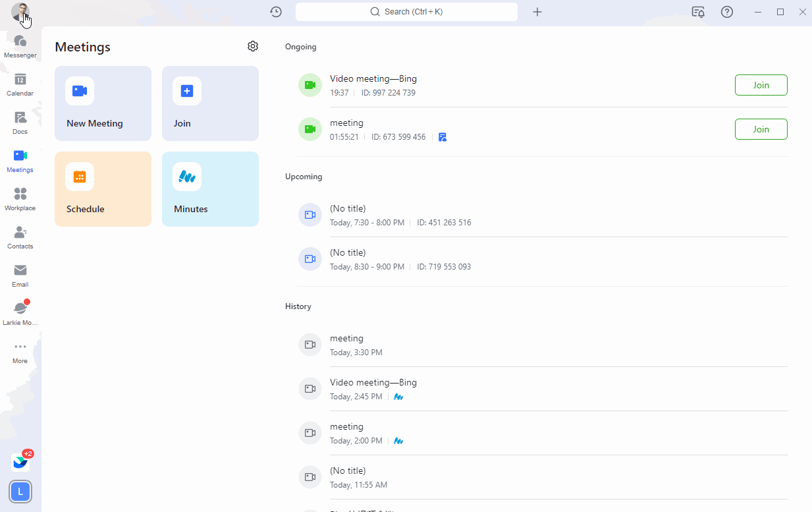Start a New Meeting
Image resolution: width=812 pixels, height=512 pixels.
coord(103,103)
